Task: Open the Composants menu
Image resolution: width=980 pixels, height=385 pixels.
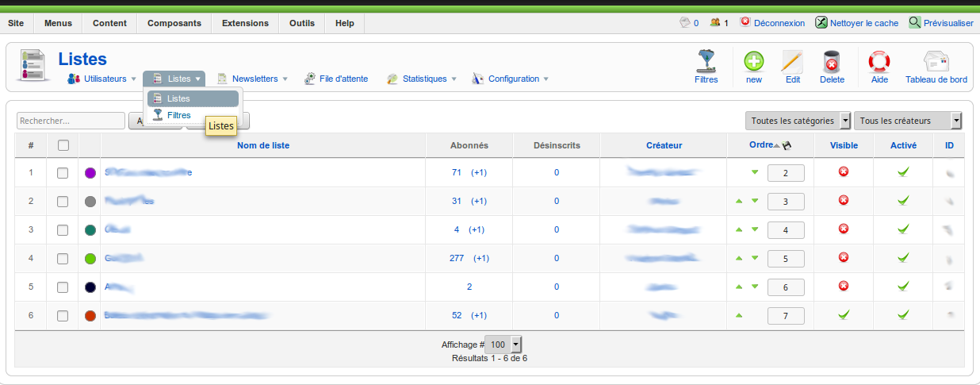Action: tap(174, 23)
